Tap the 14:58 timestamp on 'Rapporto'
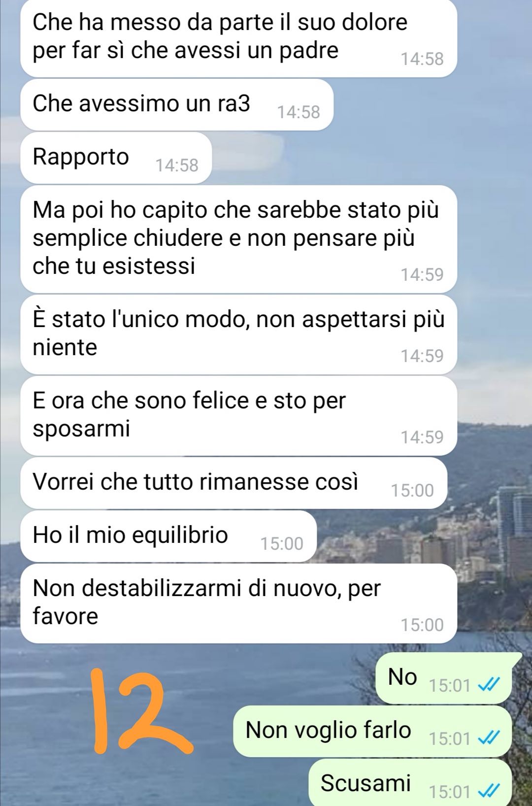The width and height of the screenshot is (532, 806). tap(177, 165)
